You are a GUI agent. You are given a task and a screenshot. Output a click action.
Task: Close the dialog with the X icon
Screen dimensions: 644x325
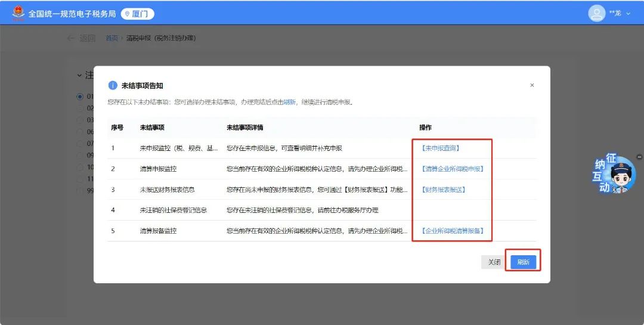(532, 85)
